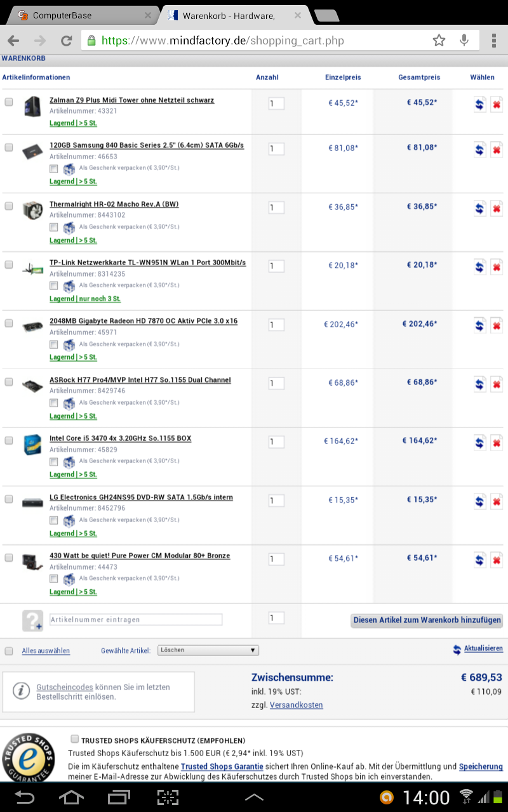This screenshot has height=812, width=508.
Task: Enable gift wrapping for Intel Core i5
Action: (54, 462)
